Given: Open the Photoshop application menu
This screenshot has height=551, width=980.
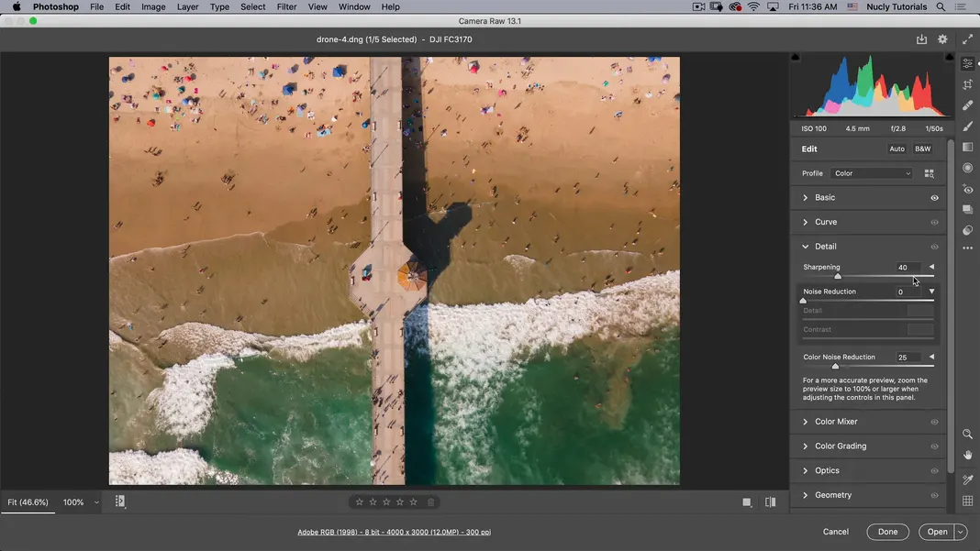Looking at the screenshot, I should tap(56, 6).
